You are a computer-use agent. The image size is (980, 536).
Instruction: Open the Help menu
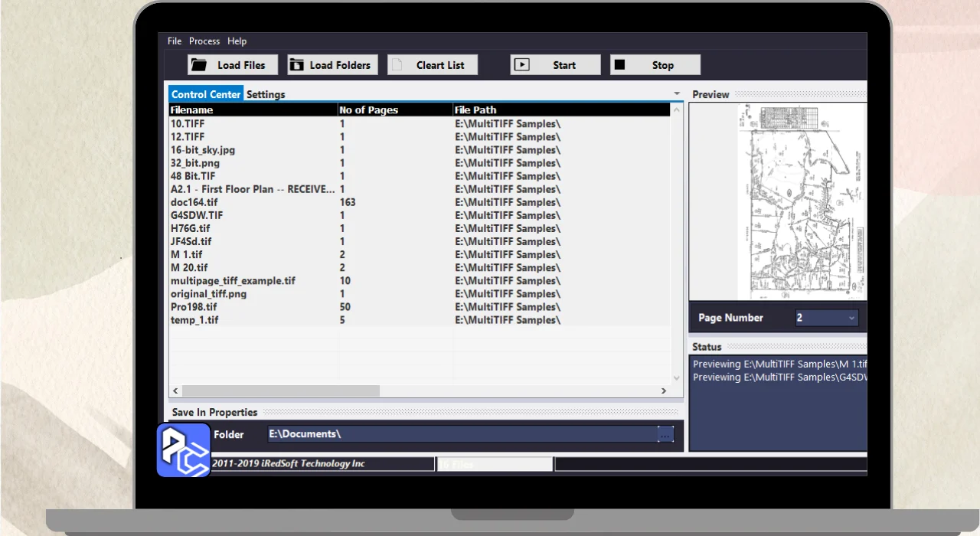237,41
